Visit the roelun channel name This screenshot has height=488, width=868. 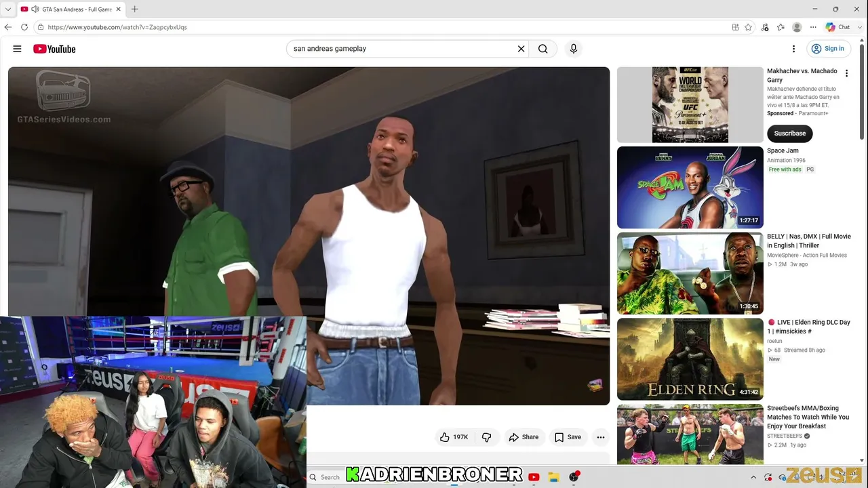pos(774,341)
